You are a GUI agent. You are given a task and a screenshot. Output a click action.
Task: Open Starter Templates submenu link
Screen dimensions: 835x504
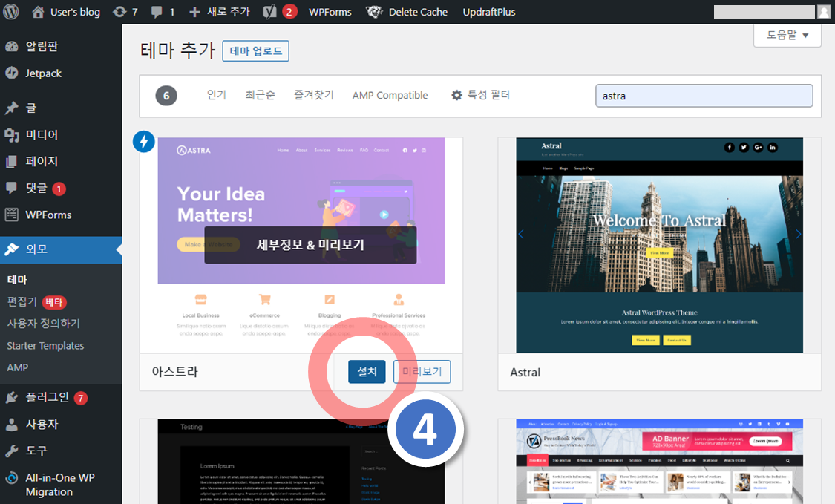click(45, 346)
